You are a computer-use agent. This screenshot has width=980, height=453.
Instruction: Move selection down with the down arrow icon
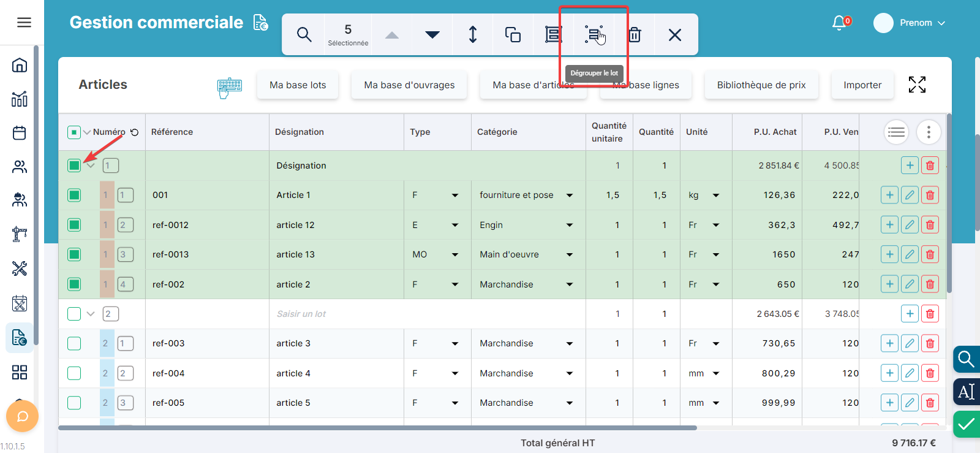(x=432, y=35)
